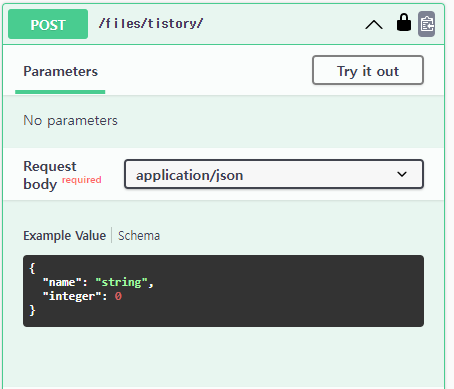Click the Try it out button

click(368, 70)
